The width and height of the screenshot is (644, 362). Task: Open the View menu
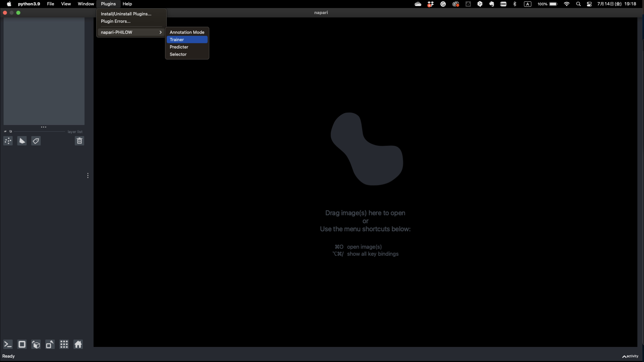(66, 4)
